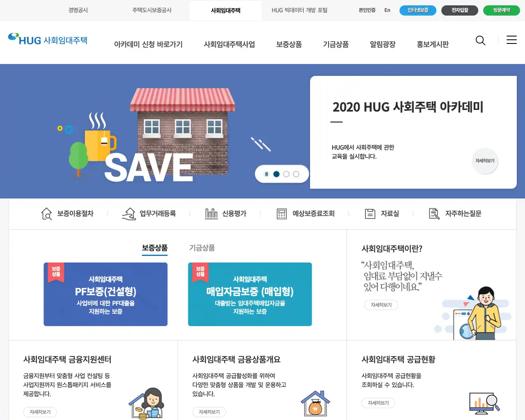Open the search magnifier icon
Viewport: 525px width, 420px height.
[x=480, y=40]
